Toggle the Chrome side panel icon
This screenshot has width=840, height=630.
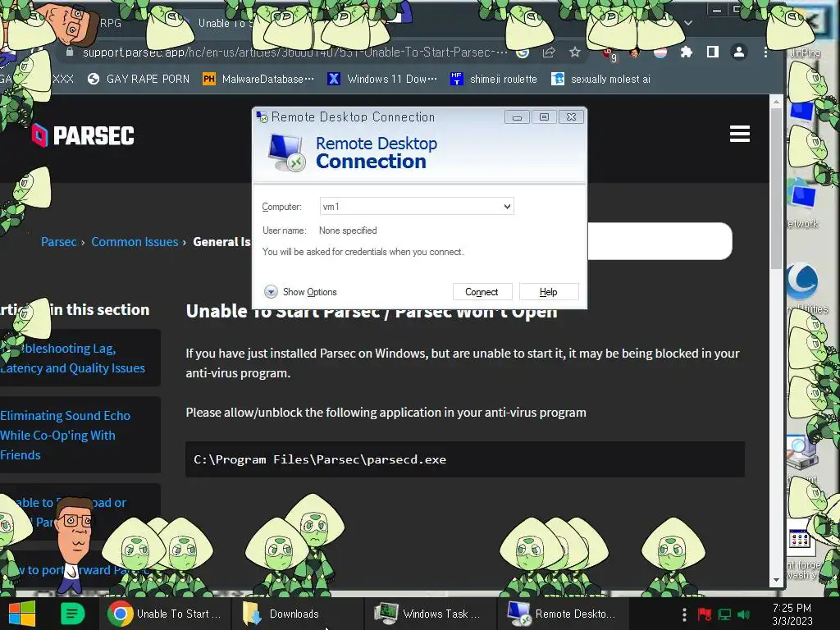(x=713, y=52)
